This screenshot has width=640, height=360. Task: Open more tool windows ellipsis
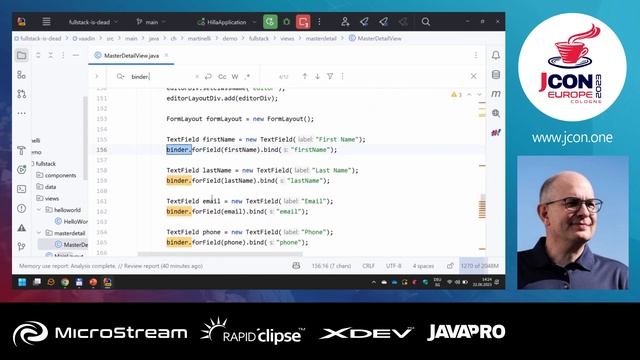(22, 113)
